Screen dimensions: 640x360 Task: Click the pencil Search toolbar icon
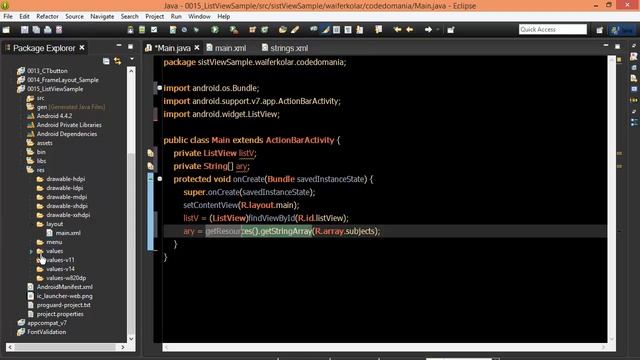(295, 30)
